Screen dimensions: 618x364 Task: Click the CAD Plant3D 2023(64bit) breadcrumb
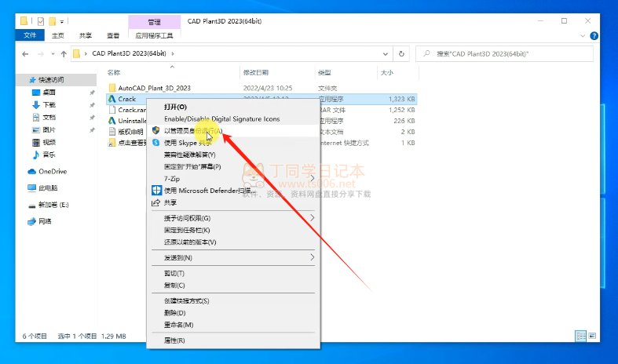point(129,53)
